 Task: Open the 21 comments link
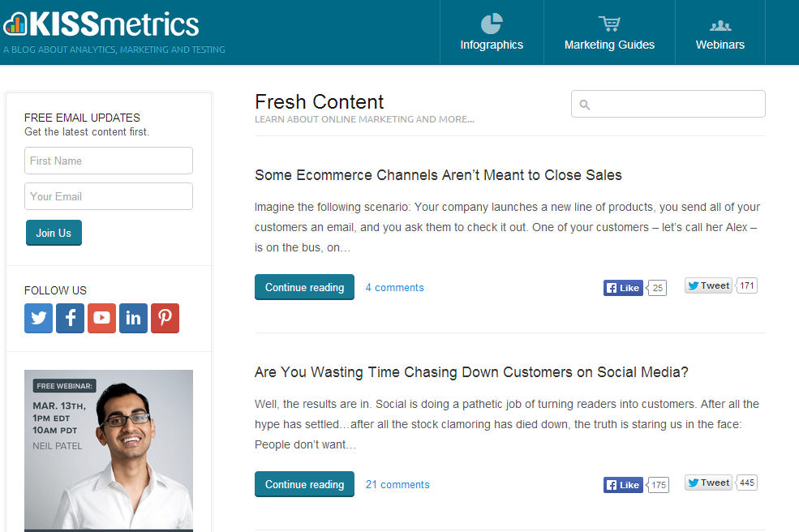pyautogui.click(x=397, y=485)
